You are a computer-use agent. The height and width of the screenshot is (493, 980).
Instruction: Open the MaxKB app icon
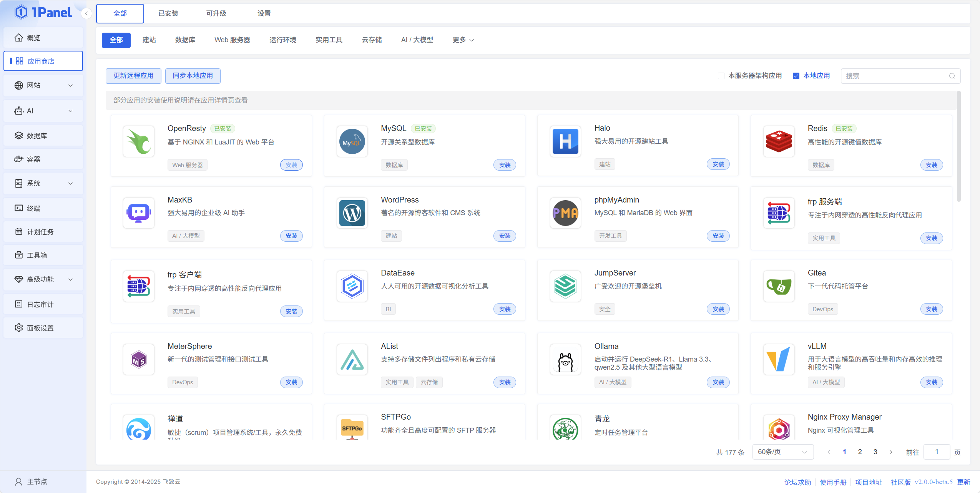point(139,213)
